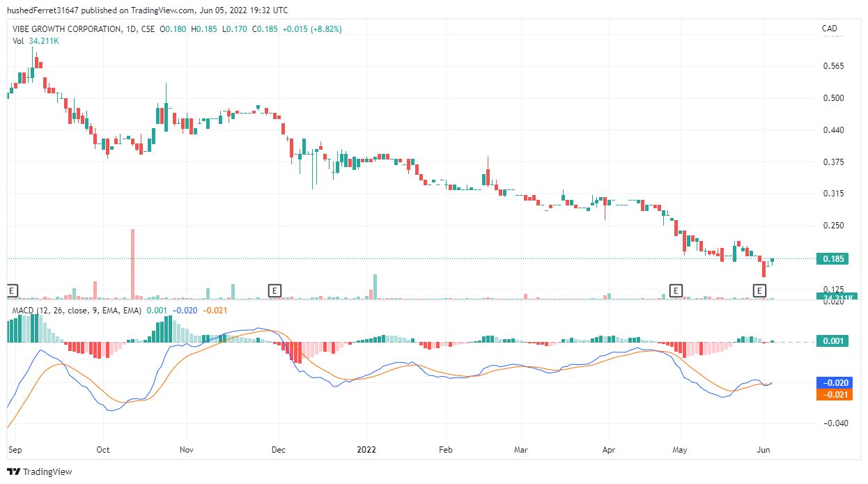The image size is (868, 484).
Task: Click the orange -0.021 signal value label
Action: (x=834, y=395)
